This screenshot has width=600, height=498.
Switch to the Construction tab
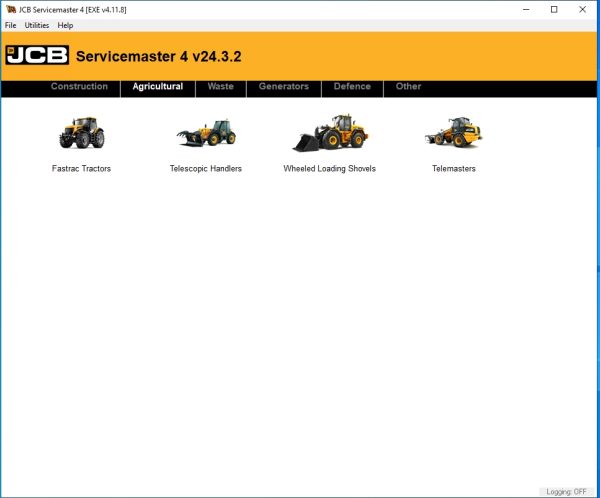(80, 87)
